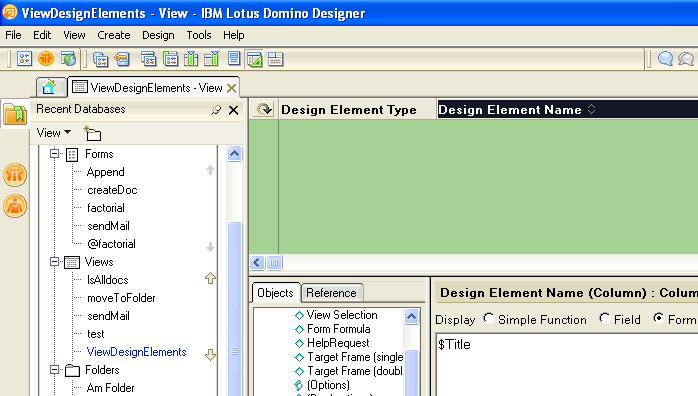Image resolution: width=698 pixels, height=396 pixels.
Task: Preview in Notes client icon
Action: coord(46,58)
